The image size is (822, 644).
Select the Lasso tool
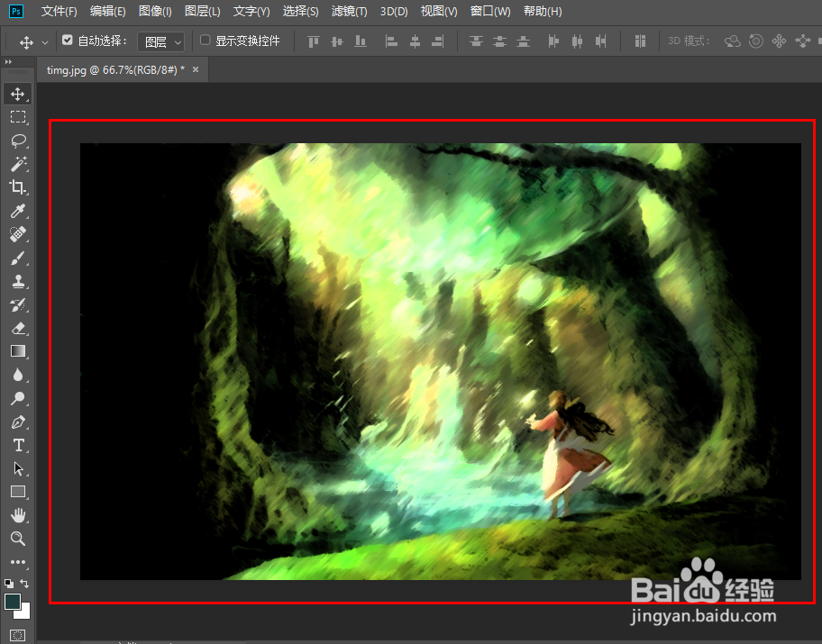click(18, 141)
